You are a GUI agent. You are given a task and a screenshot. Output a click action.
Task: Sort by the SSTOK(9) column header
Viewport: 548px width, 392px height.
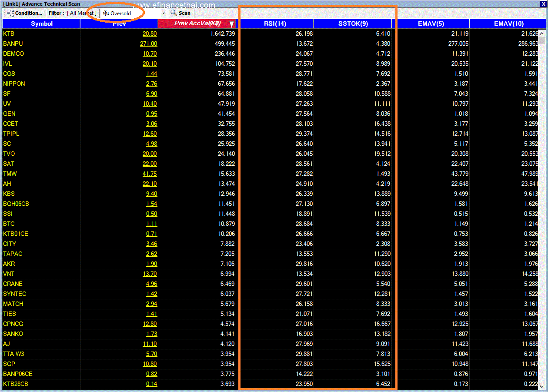tap(353, 23)
